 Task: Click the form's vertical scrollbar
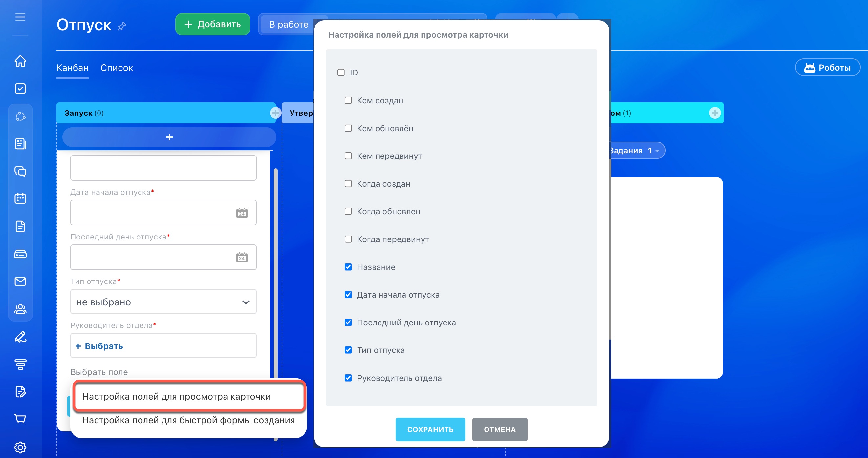(x=276, y=269)
